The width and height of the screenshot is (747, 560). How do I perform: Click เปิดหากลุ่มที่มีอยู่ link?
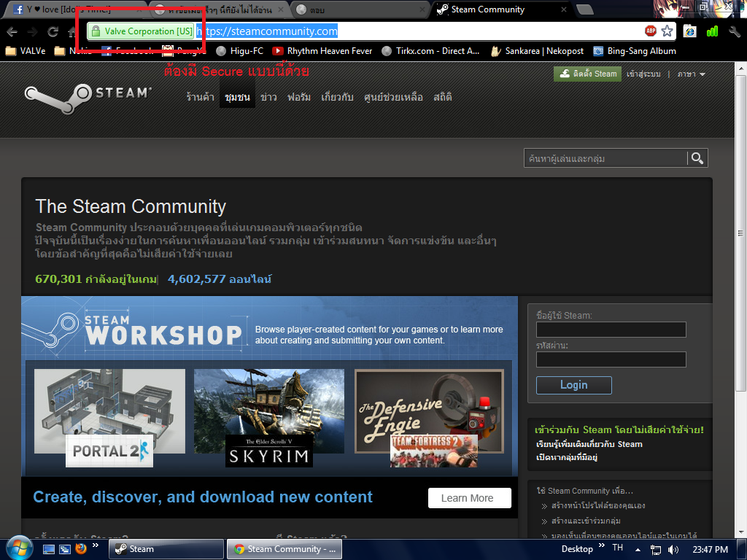567,457
